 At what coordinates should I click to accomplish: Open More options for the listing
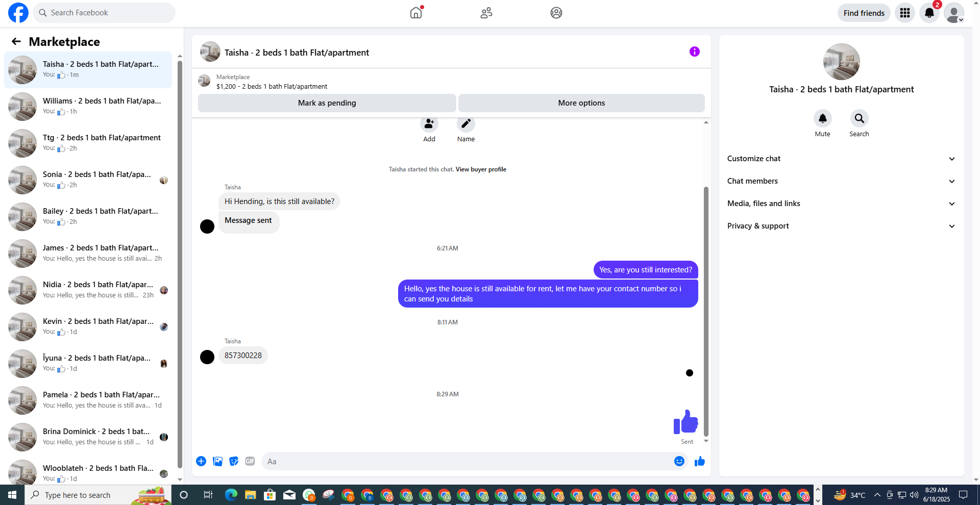click(x=581, y=103)
